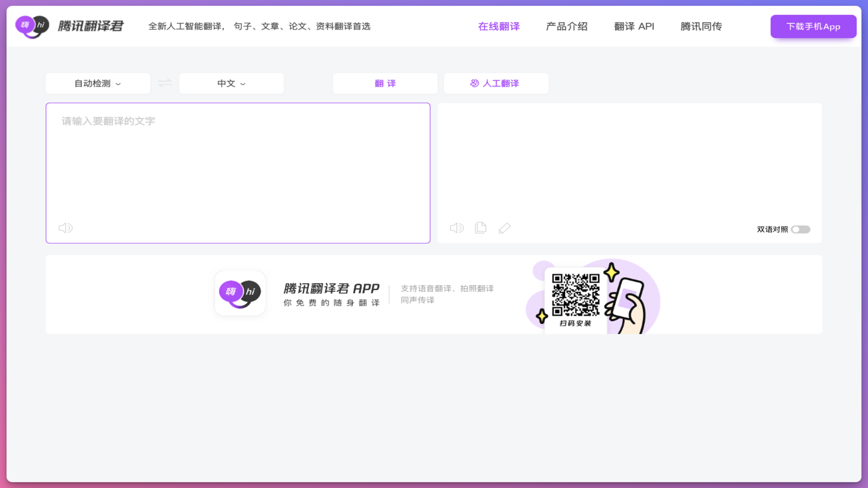Switch to 产品介绍 navigation item
The width and height of the screenshot is (868, 488).
click(x=566, y=26)
